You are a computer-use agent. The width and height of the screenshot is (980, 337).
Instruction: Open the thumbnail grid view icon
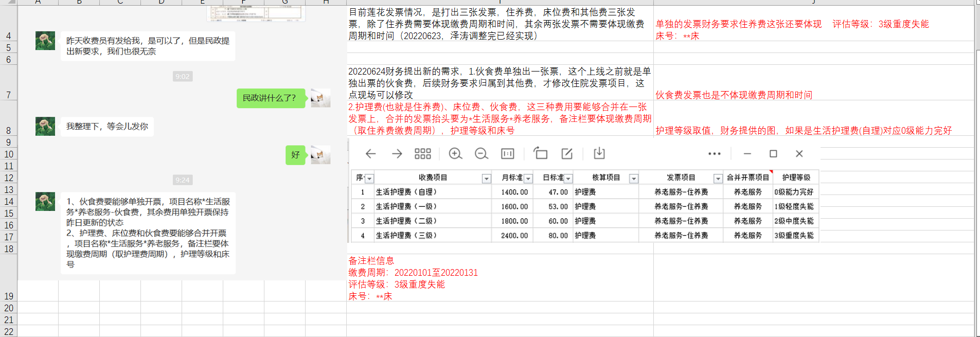pos(423,153)
